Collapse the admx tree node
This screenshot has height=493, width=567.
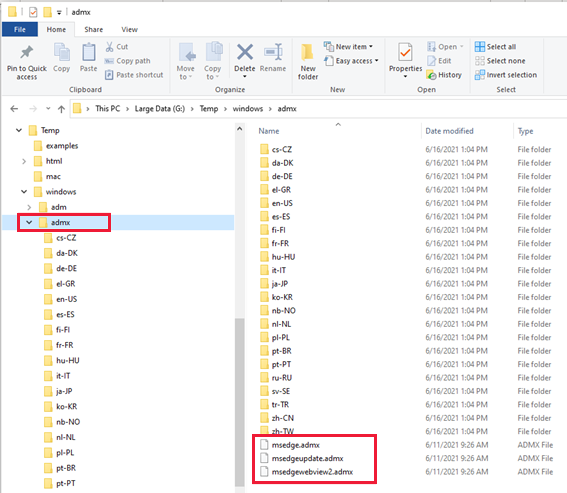click(29, 222)
